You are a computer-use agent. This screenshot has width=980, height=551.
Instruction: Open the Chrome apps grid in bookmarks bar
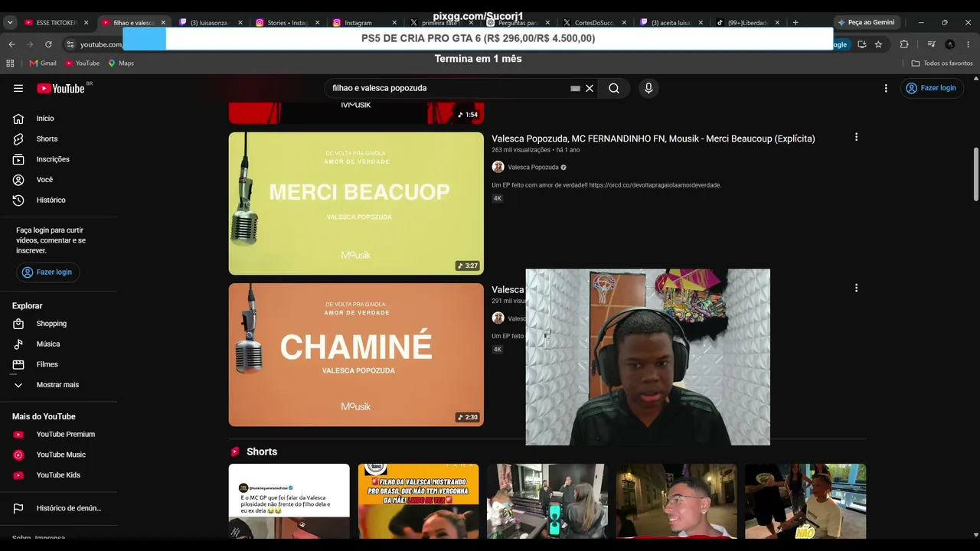10,63
